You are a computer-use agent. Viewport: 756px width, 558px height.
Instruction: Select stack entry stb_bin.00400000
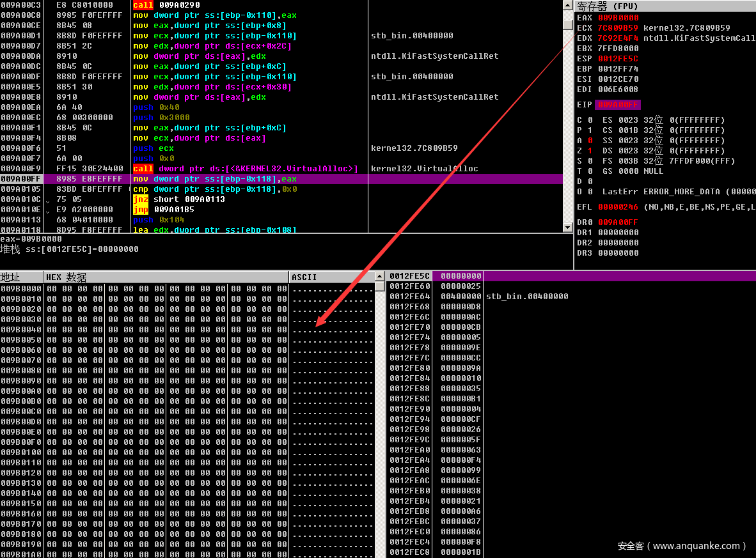[x=527, y=297]
